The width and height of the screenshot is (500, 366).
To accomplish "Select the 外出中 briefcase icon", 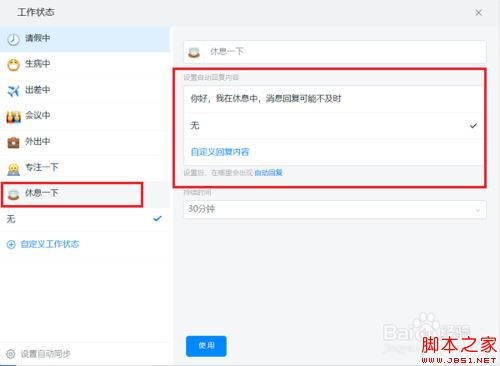I will (x=13, y=142).
